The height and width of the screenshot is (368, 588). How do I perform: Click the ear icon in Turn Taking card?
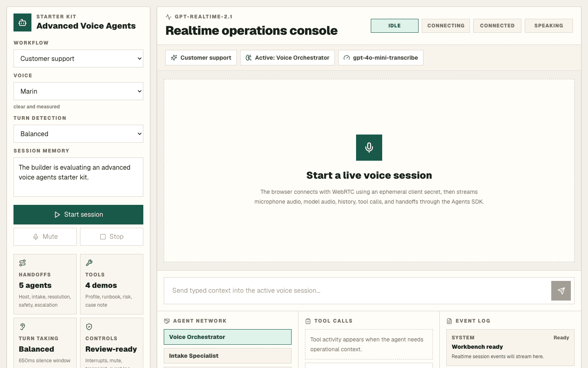[22, 327]
